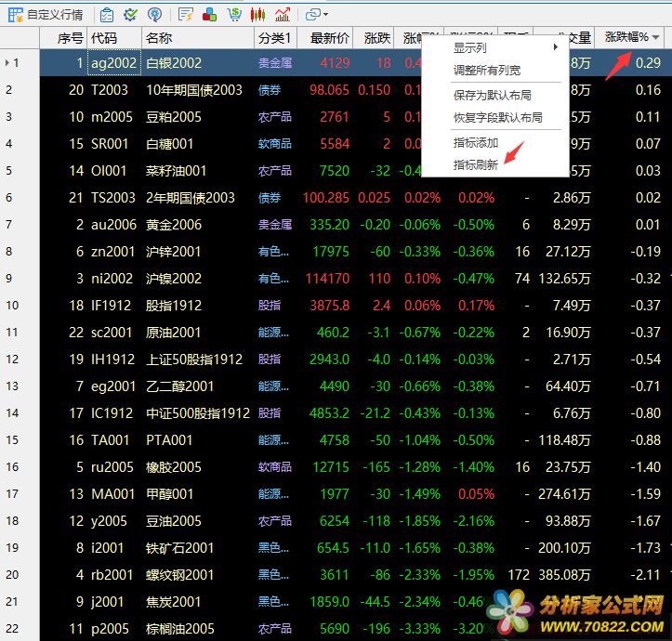Click 0.05% value in MA001 row

tap(476, 494)
